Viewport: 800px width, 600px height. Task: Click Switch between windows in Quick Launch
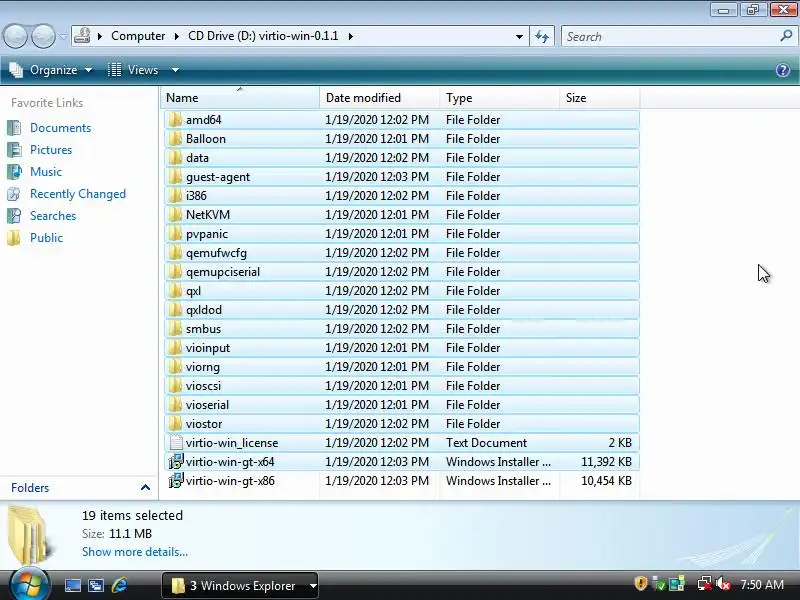coord(96,585)
